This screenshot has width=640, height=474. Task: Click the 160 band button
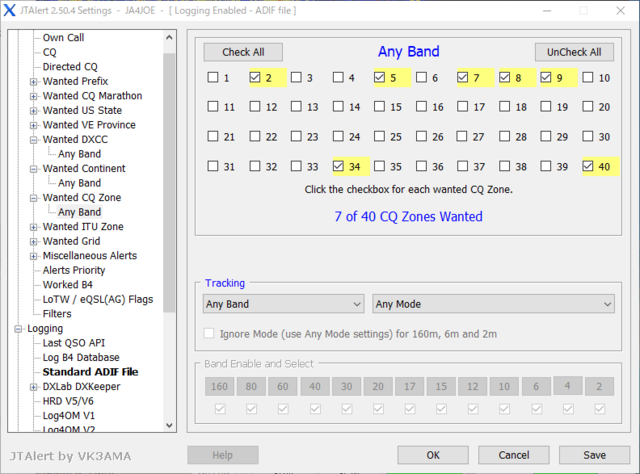coord(219,386)
